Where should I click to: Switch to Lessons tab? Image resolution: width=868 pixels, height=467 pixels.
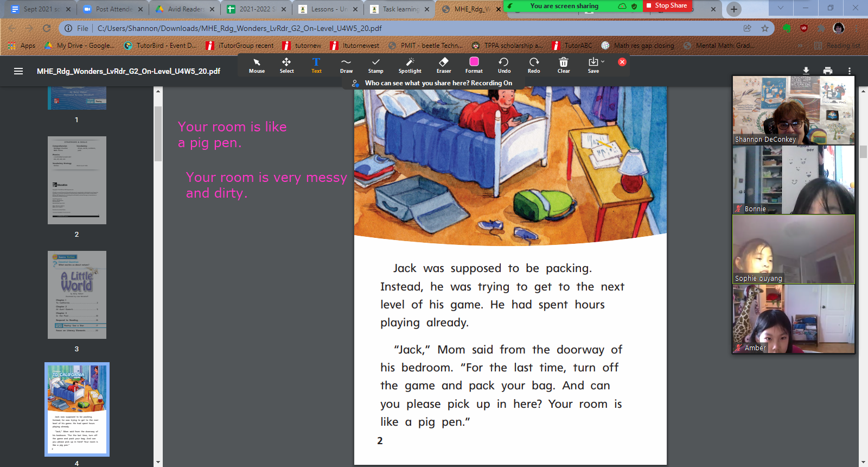(328, 9)
